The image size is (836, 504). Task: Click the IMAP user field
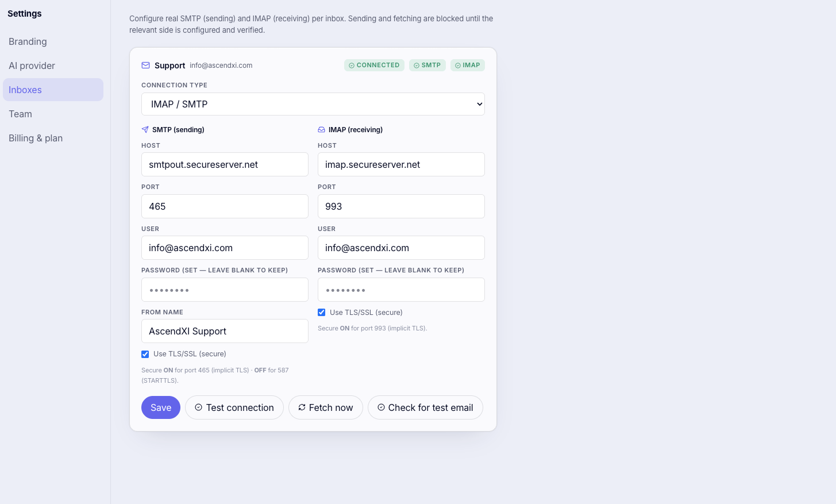point(401,248)
